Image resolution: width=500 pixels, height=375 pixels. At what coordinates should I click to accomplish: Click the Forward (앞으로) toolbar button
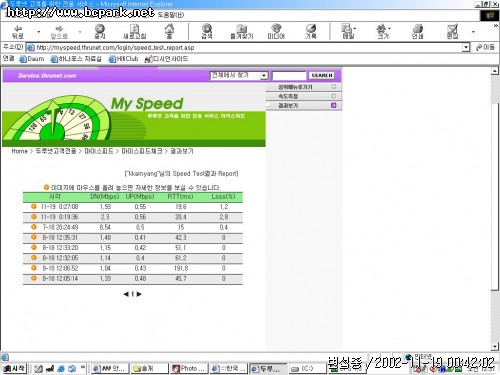[59, 32]
